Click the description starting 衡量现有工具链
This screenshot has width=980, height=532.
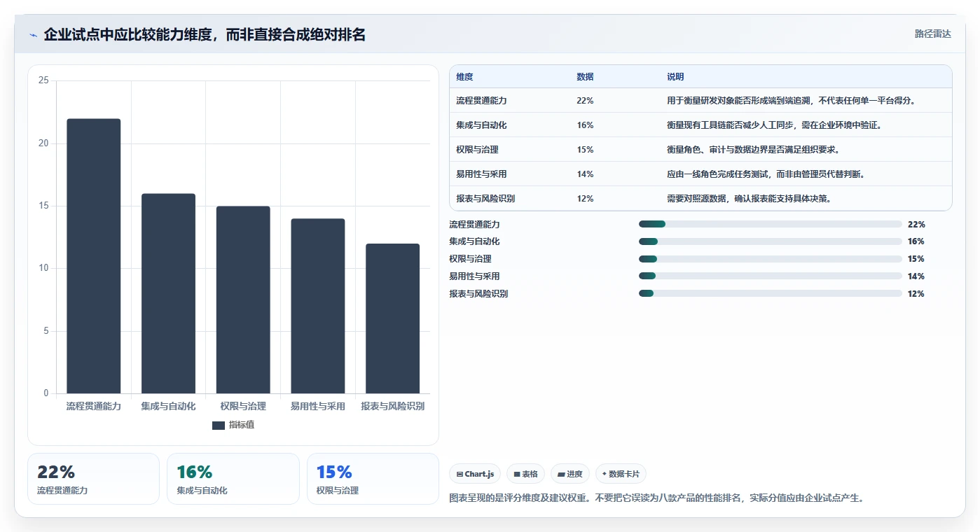click(774, 125)
